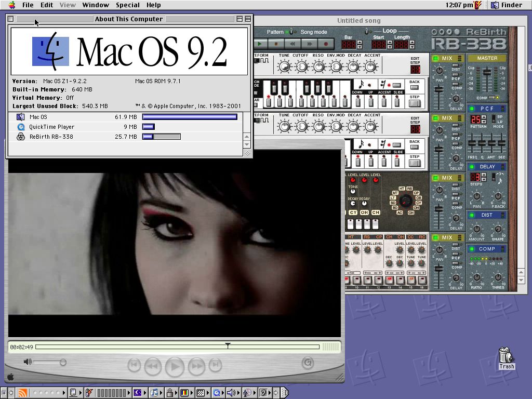This screenshot has height=399, width=532.
Task: Flip the Pattern / Song mode switch
Action: [291, 32]
